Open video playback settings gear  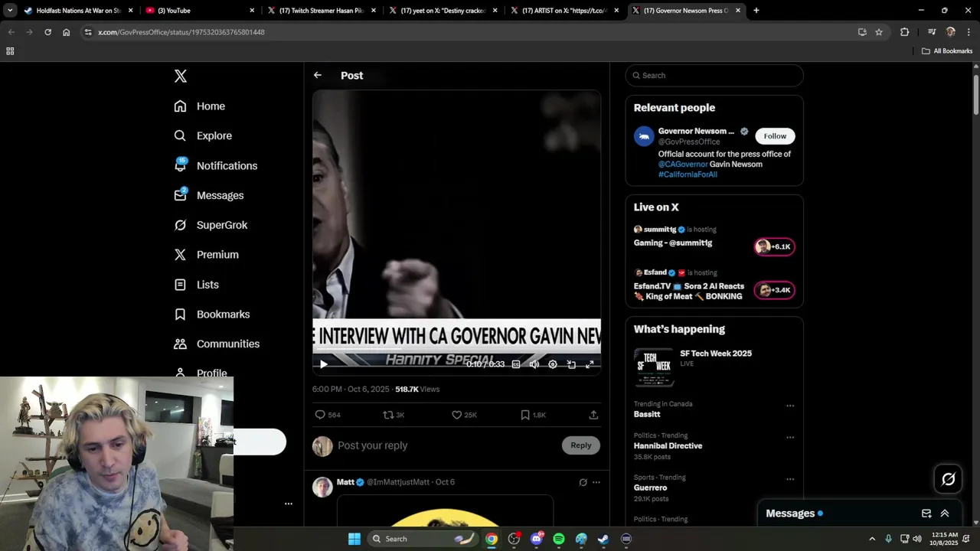click(x=553, y=364)
